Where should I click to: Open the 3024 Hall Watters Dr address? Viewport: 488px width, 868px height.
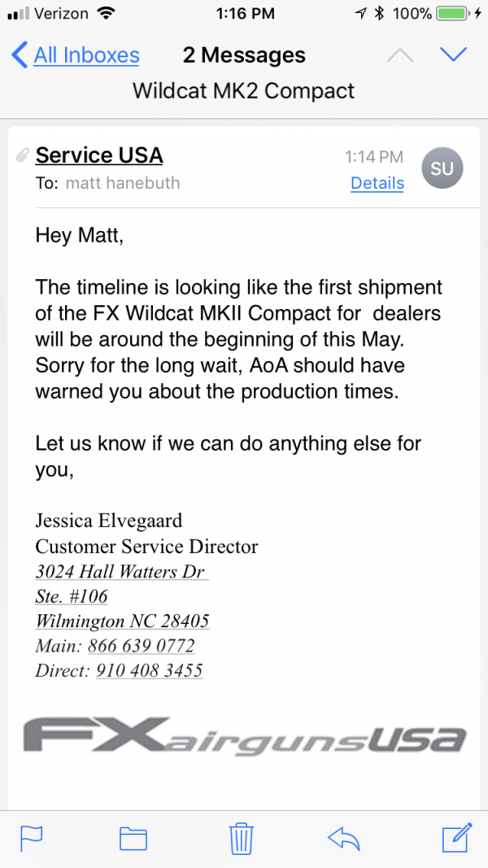click(x=122, y=571)
